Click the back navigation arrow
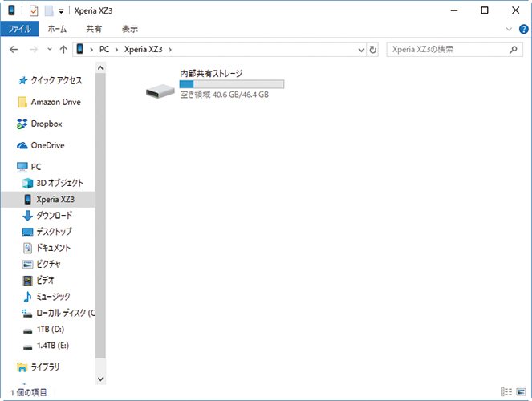Image resolution: width=532 pixels, height=401 pixels. [13, 50]
